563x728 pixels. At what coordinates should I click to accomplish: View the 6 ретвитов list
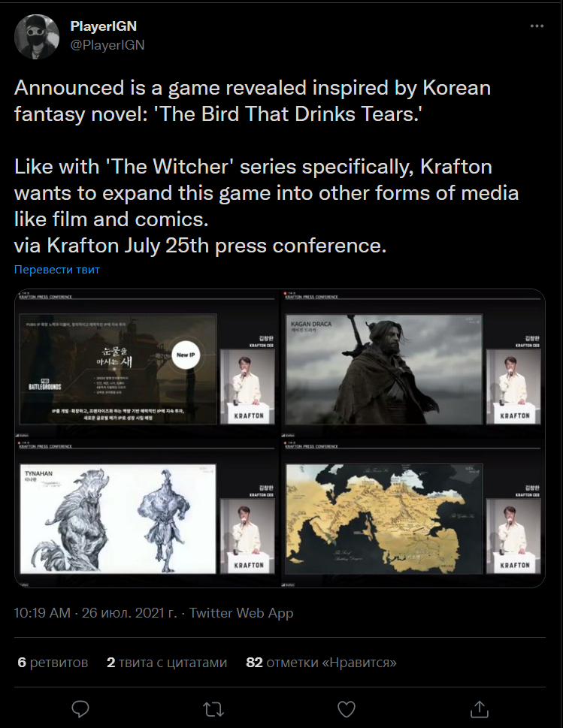[53, 663]
